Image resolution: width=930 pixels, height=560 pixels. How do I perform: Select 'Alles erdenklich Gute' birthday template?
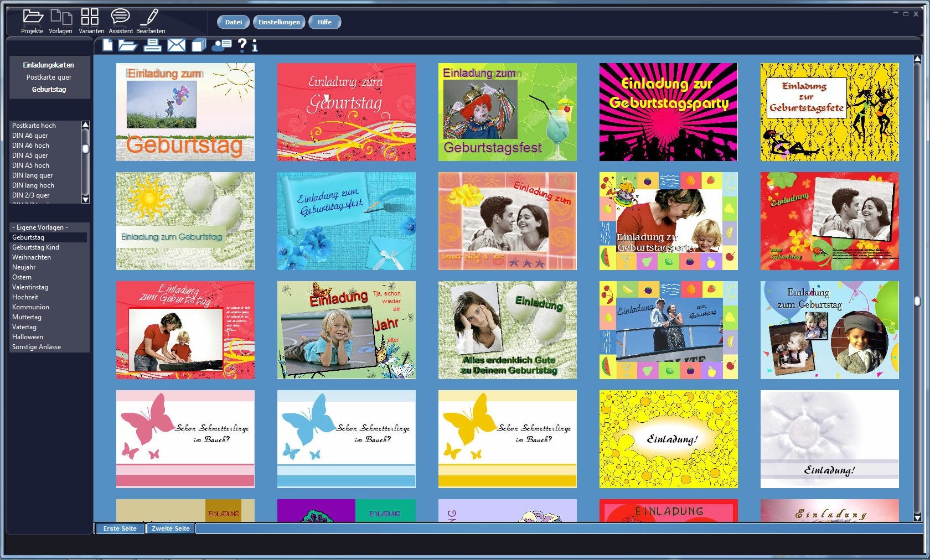[x=508, y=330]
